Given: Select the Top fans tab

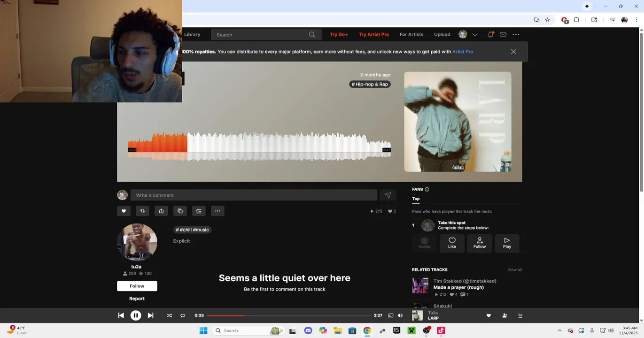Looking at the screenshot, I should [x=416, y=199].
